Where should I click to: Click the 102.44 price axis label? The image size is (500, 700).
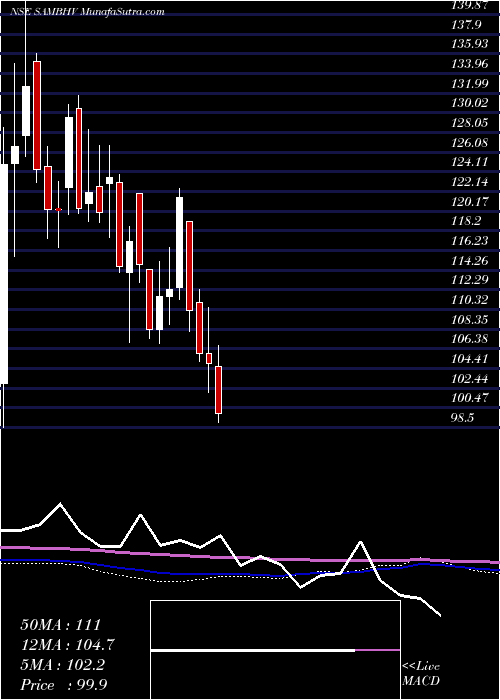click(470, 378)
